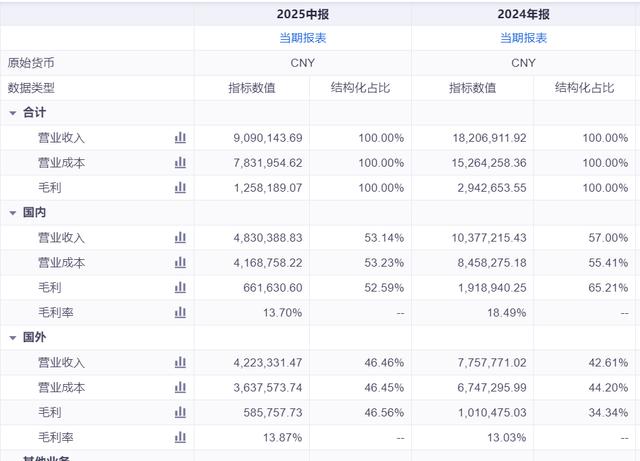The width and height of the screenshot is (640, 461).
Task: Select the 2024年报 column header
Action: [x=523, y=13]
